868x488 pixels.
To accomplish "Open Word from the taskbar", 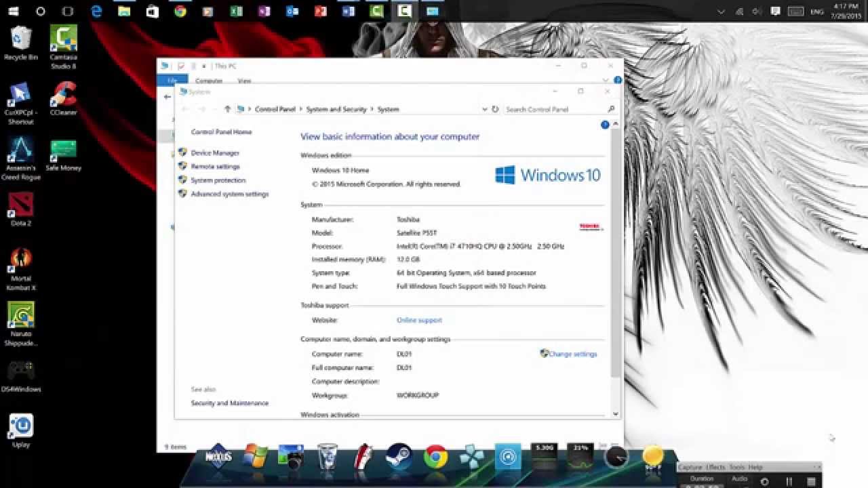I will (349, 11).
